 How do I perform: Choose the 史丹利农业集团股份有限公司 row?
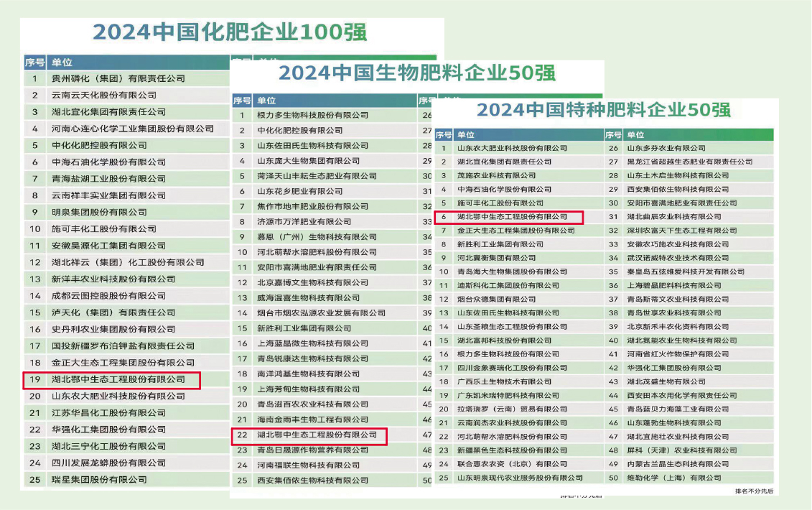(113, 329)
